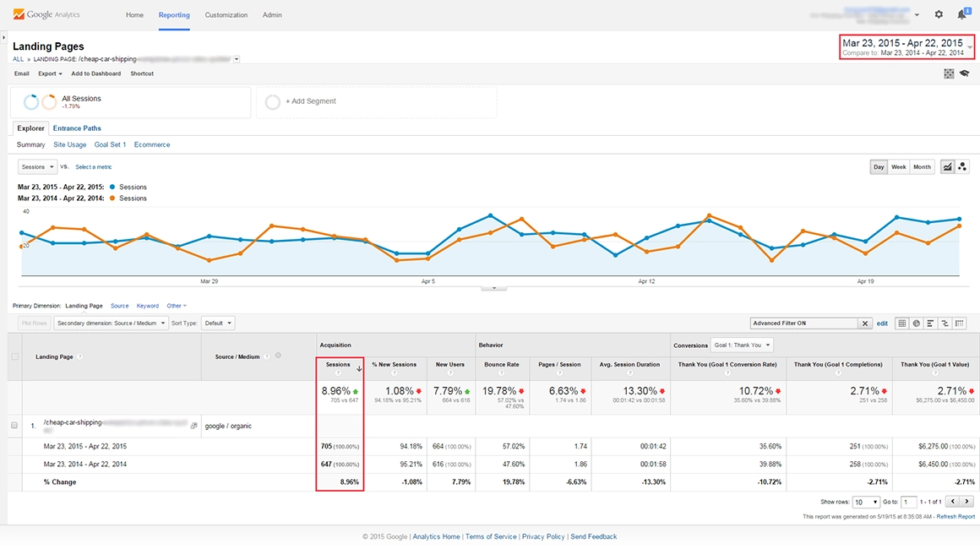Tick the checkbox for /cheap-car-shipping row
The height and width of the screenshot is (549, 980).
click(14, 426)
